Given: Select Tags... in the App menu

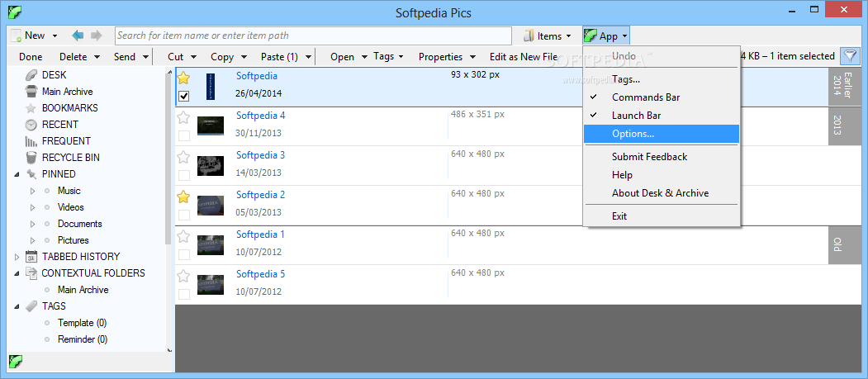Looking at the screenshot, I should click(x=662, y=79).
